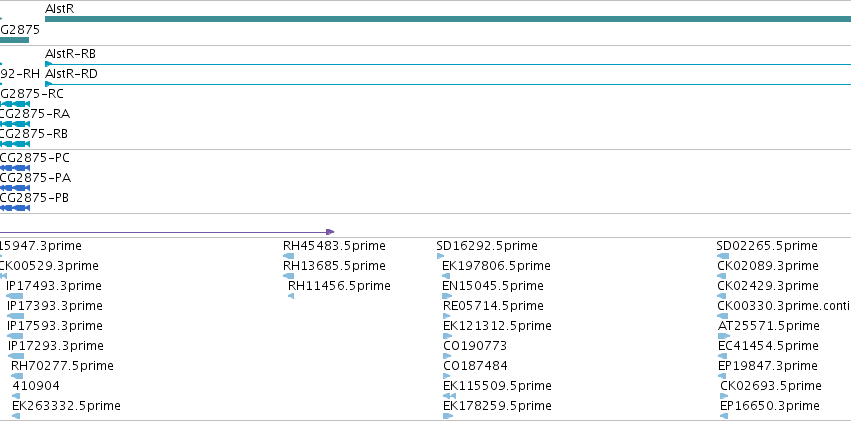Select the AT25571.5prime EST arrow

pyautogui.click(x=724, y=336)
